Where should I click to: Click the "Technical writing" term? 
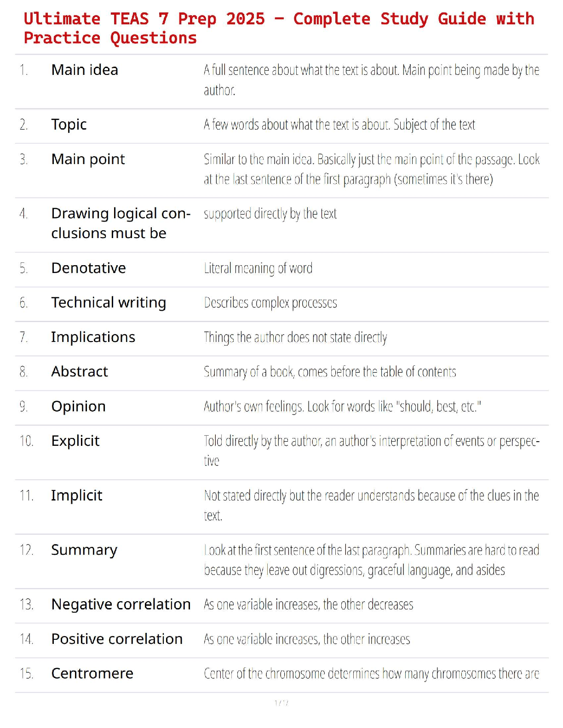pos(109,302)
